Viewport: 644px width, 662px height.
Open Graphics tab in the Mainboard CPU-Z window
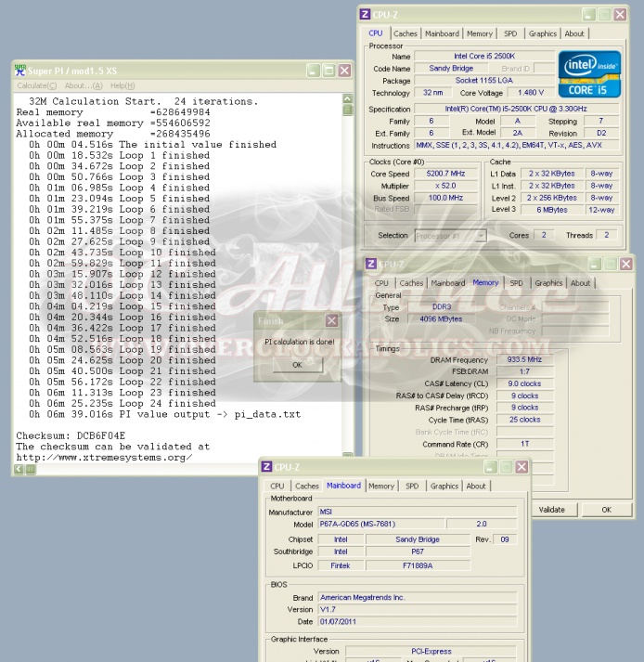pos(444,486)
